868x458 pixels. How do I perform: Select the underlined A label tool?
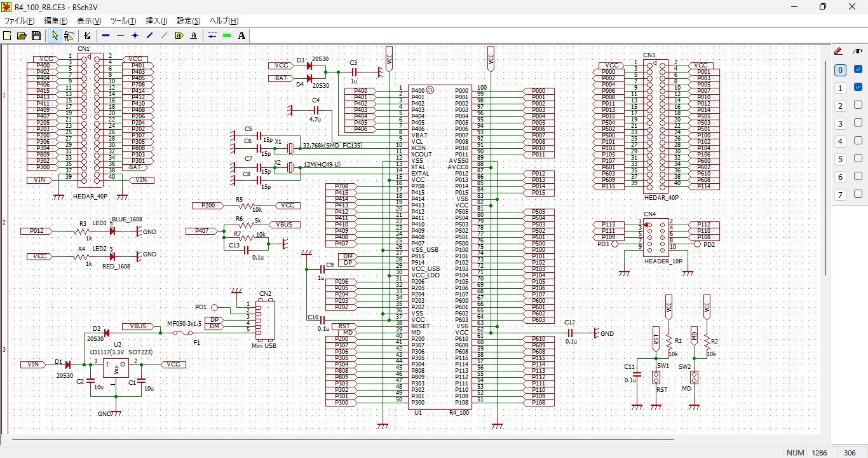pos(193,36)
